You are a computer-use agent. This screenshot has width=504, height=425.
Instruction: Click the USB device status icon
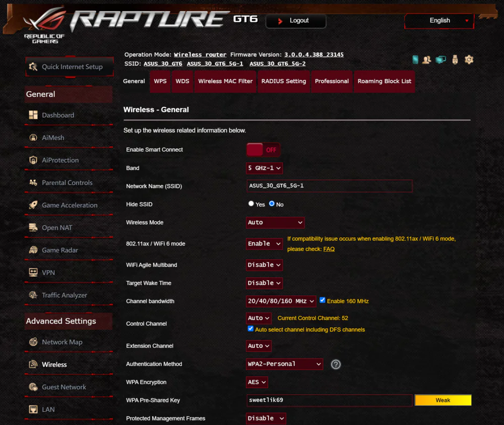(455, 60)
